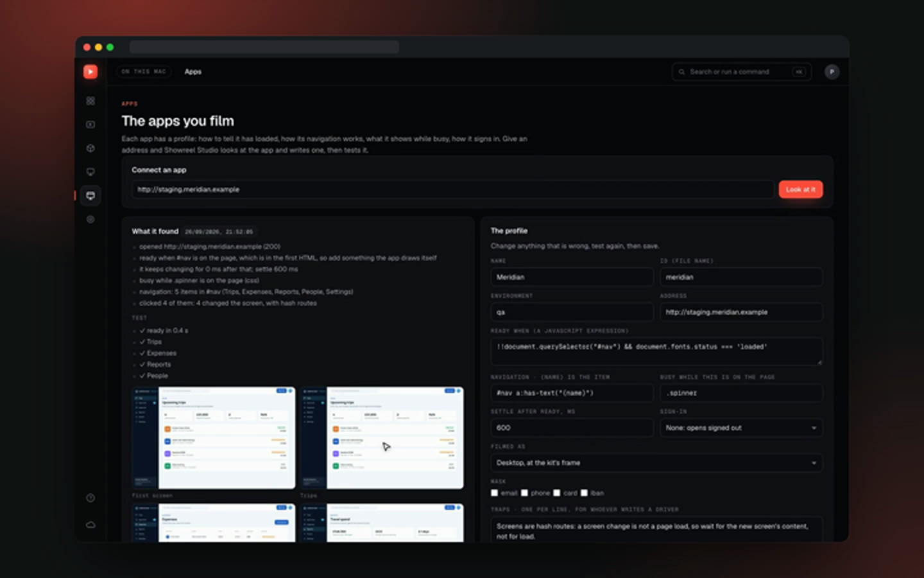Click the help question-mark icon in sidebar

point(90,498)
